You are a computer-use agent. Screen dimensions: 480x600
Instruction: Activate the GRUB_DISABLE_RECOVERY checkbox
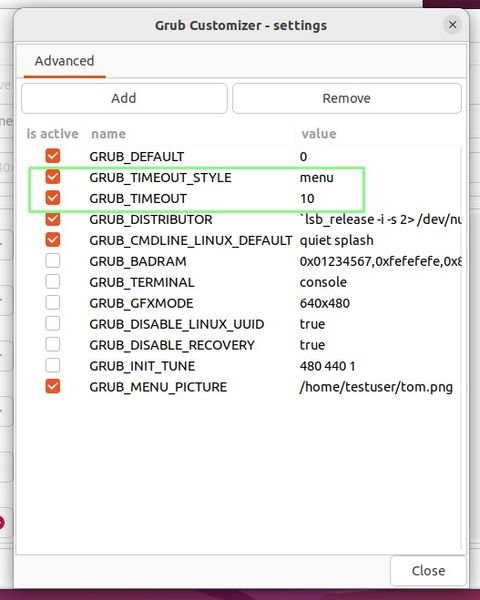click(53, 345)
